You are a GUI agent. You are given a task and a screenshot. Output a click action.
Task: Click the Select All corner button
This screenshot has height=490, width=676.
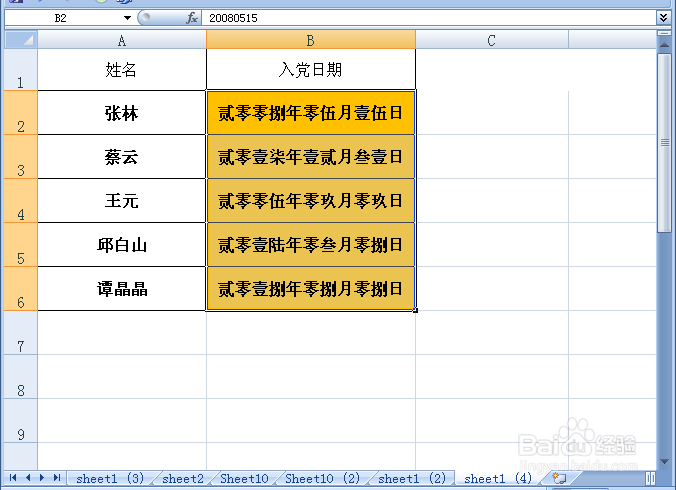click(21, 40)
